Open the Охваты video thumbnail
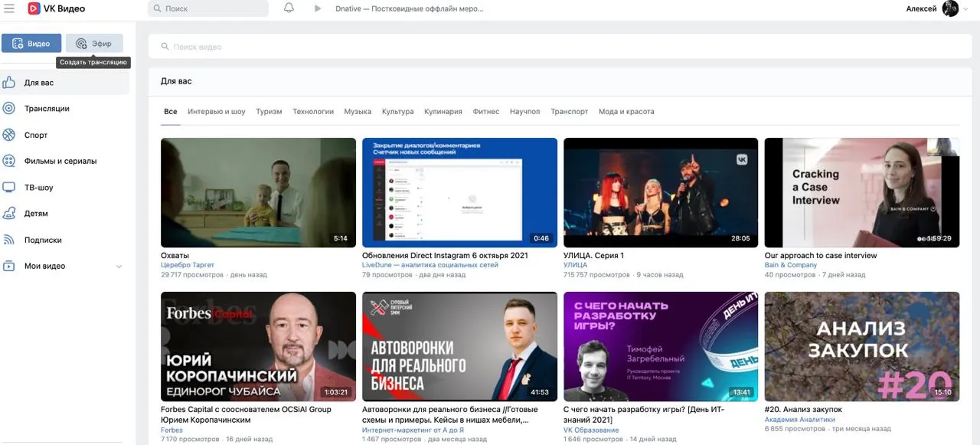The image size is (980, 445). (x=258, y=192)
